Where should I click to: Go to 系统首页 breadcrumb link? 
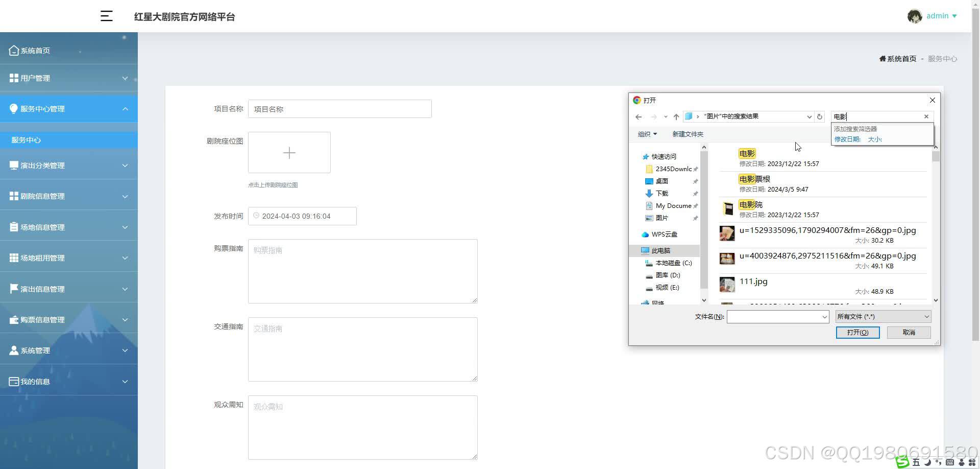pos(898,59)
